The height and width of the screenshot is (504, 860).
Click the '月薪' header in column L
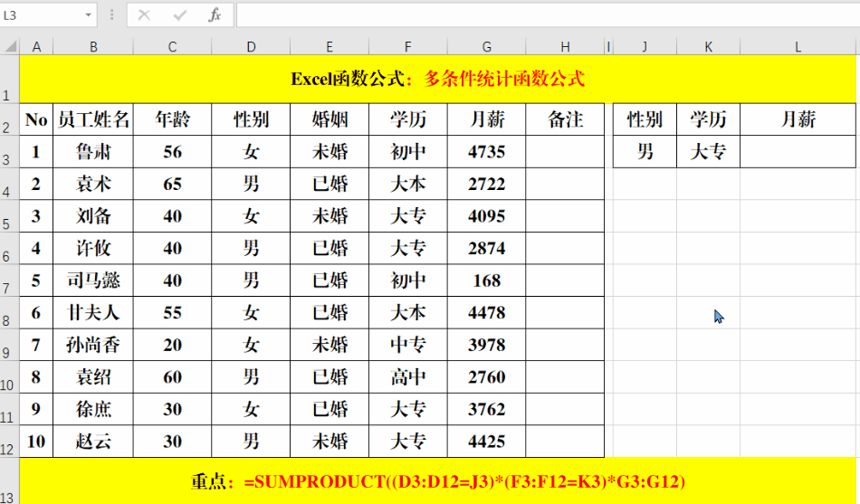pyautogui.click(x=798, y=119)
